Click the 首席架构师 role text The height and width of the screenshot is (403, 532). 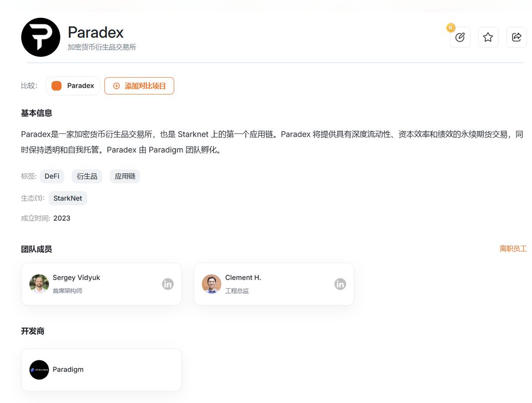point(67,291)
